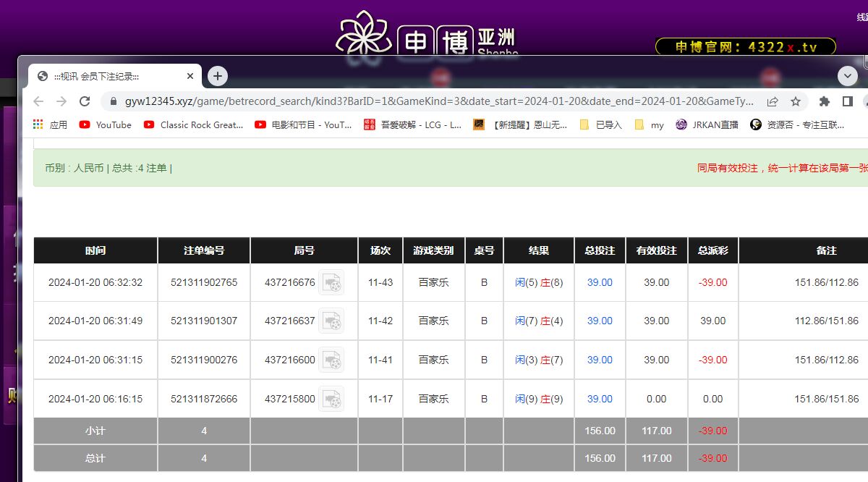Image resolution: width=868 pixels, height=482 pixels.
Task: Click the 39.00 total bet for round 11-17
Action: tap(600, 399)
